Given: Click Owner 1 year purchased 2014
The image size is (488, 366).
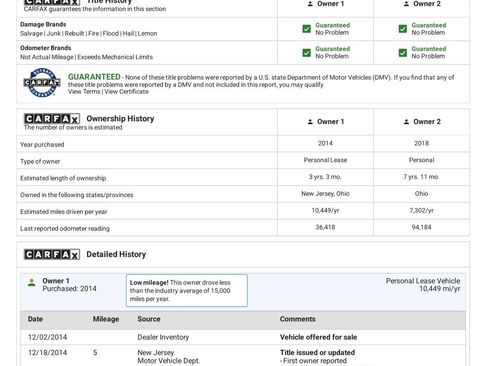Looking at the screenshot, I should (x=325, y=143).
